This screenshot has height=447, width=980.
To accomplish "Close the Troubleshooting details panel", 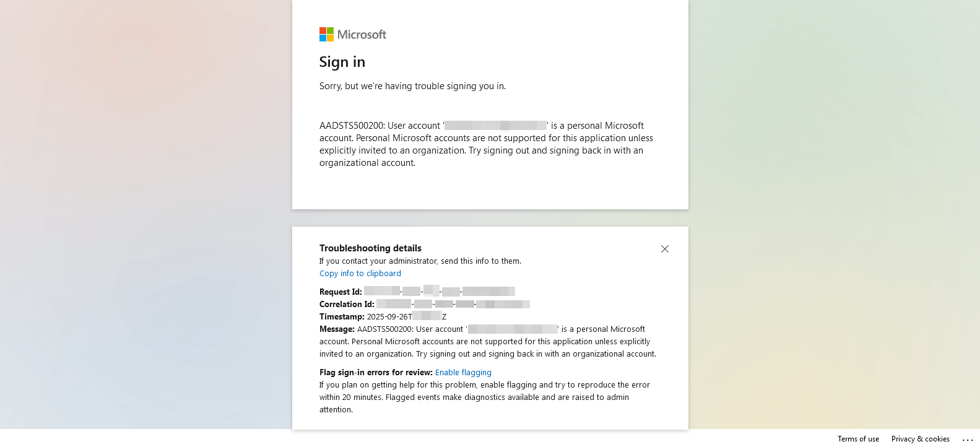I will coord(664,249).
